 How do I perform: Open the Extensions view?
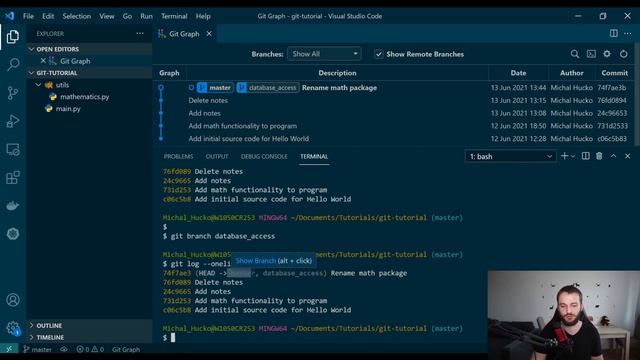13,178
